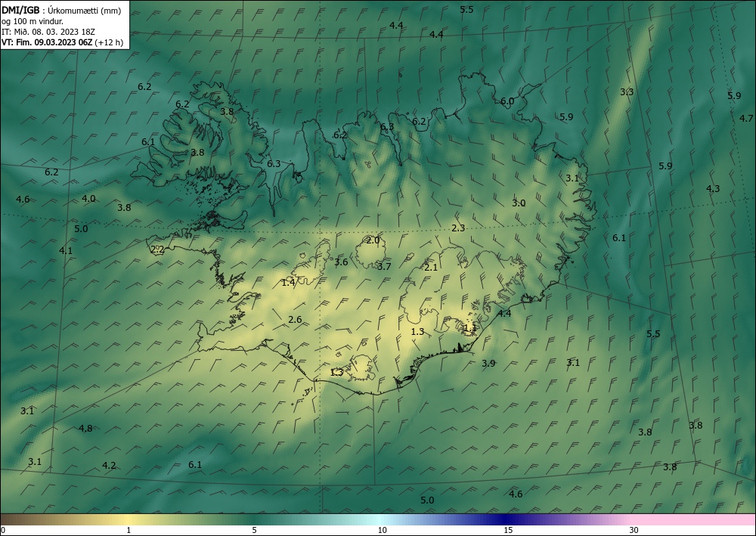Click the 'DMI/IGB : Úrkomumætti (mm)' title line
The width and height of the screenshot is (756, 536).
61,11
